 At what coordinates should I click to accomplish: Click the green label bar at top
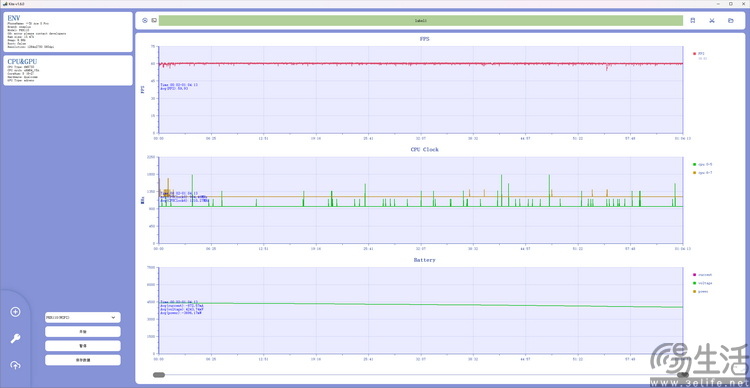tap(420, 21)
